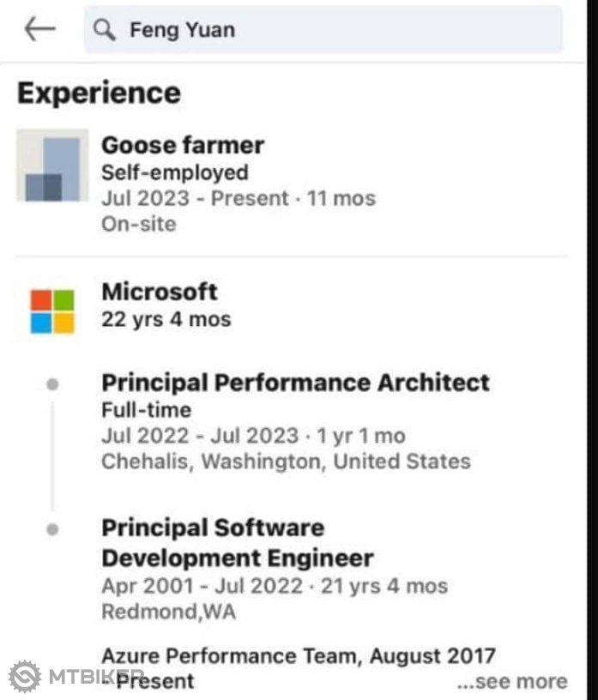Focus the search field containing Feng Yuan

(x=343, y=31)
